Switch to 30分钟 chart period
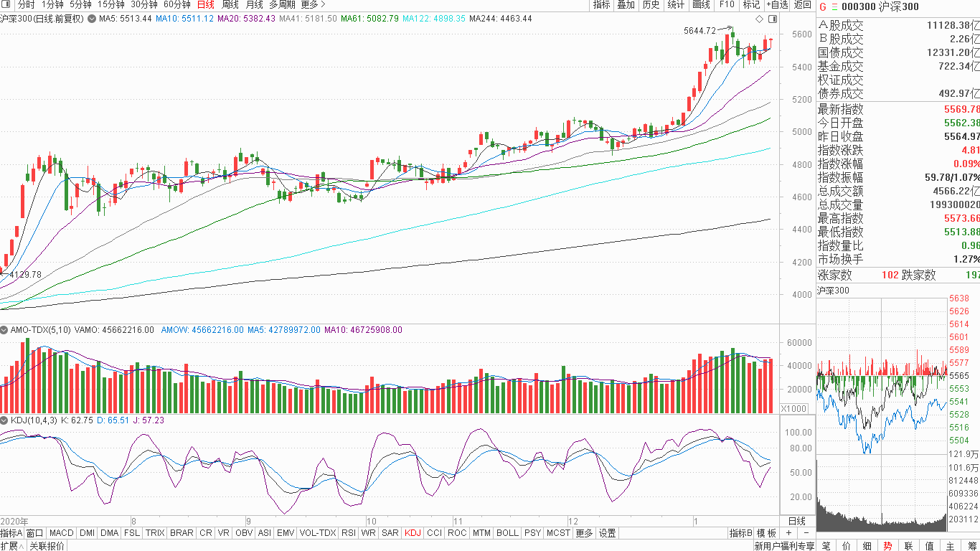The height and width of the screenshot is (551, 980). [x=143, y=5]
